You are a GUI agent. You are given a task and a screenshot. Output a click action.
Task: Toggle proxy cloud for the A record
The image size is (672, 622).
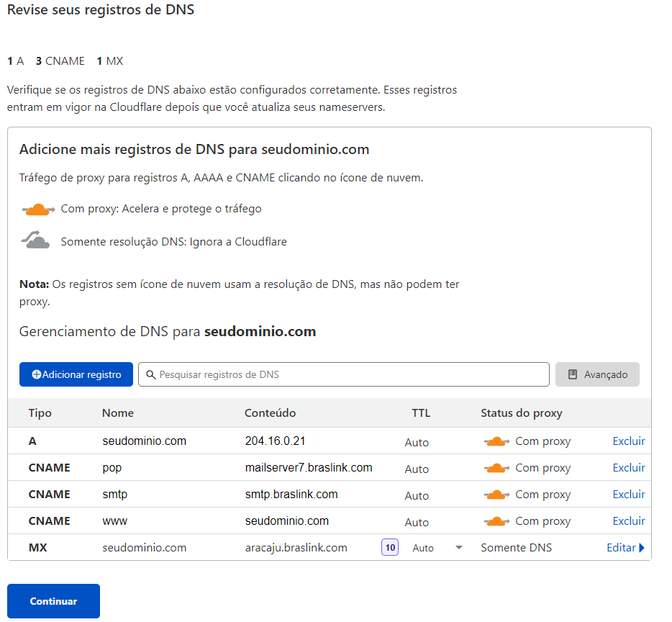tap(496, 441)
